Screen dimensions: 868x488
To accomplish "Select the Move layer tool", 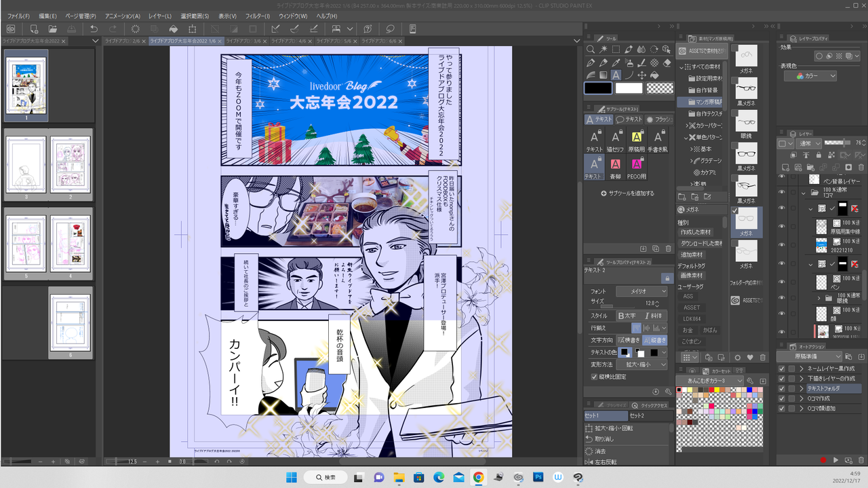I will (642, 75).
